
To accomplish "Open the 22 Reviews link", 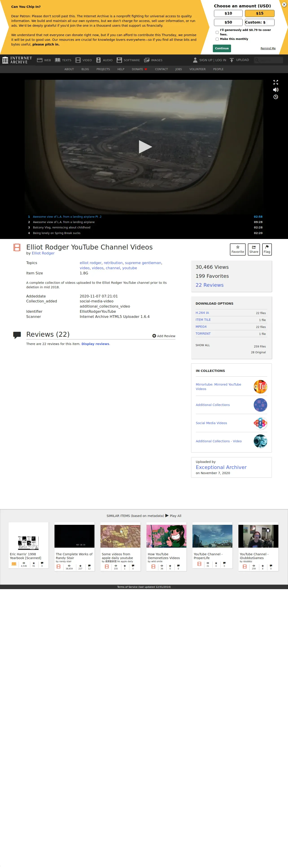I will pyautogui.click(x=209, y=285).
